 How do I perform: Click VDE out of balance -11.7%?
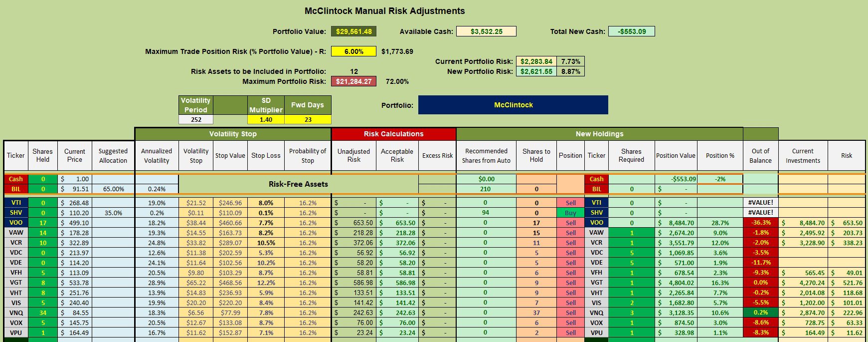coord(761,263)
